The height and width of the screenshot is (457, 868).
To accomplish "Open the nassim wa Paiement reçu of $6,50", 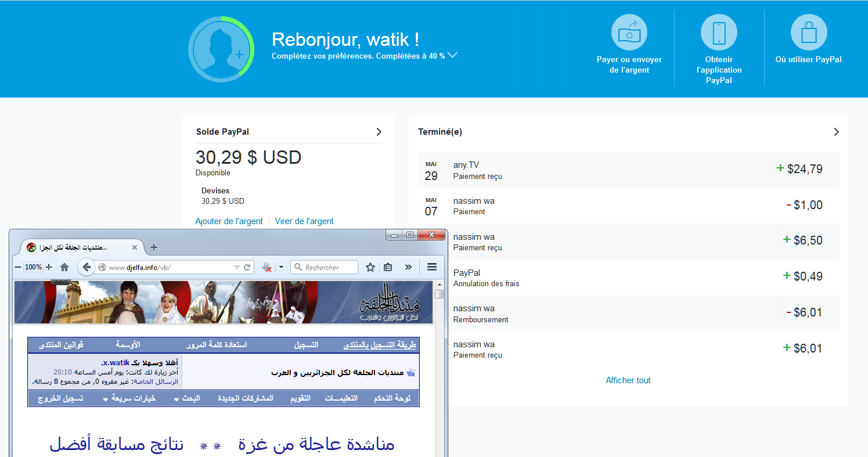I will (643, 242).
